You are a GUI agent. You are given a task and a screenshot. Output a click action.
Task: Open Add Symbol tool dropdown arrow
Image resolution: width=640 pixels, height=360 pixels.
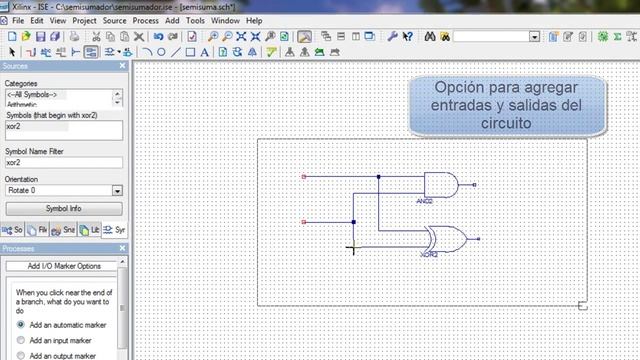tap(119, 52)
